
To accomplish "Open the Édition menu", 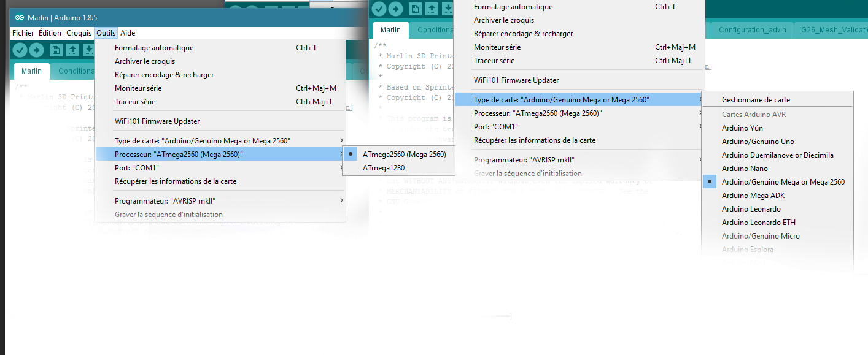I will point(50,33).
